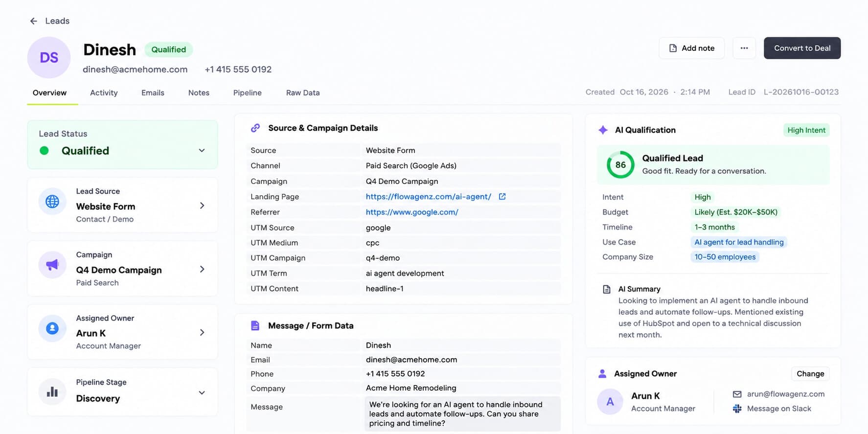Click the back arrow next to Leads

point(33,21)
